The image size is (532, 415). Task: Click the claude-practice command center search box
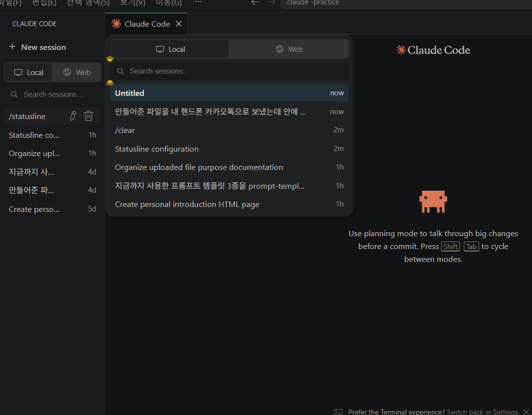click(406, 2)
